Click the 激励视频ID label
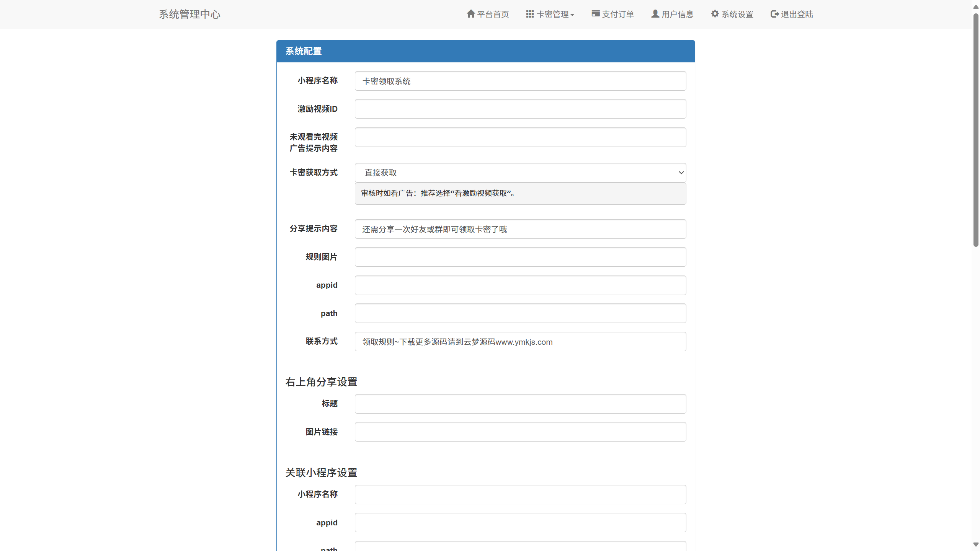Image resolution: width=980 pixels, height=551 pixels. 317,109
